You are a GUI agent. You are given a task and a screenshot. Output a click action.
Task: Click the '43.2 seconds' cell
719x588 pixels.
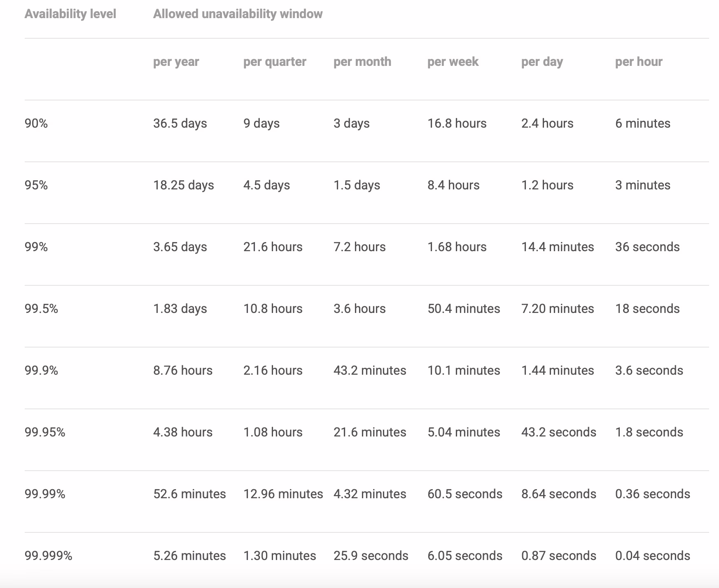[558, 432]
